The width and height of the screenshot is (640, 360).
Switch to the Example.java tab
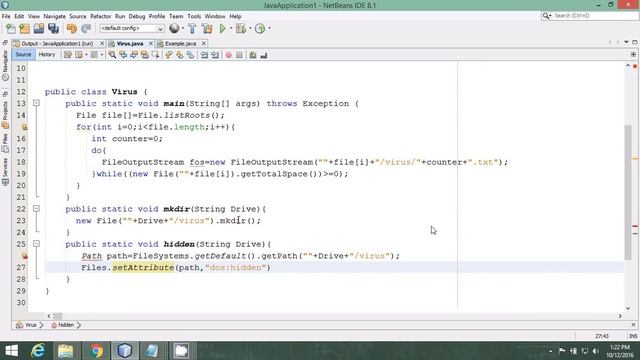180,43
